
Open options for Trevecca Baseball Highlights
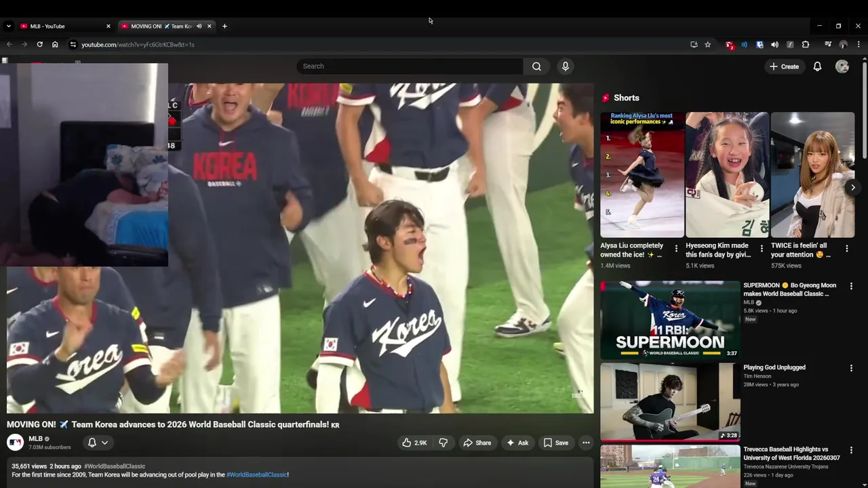851,450
